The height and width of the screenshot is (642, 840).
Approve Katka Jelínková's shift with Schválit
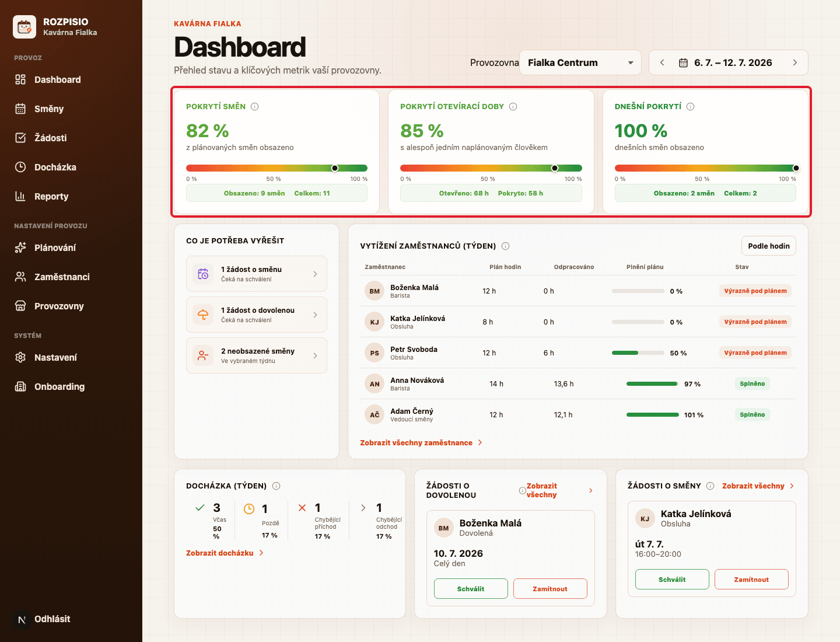point(672,580)
